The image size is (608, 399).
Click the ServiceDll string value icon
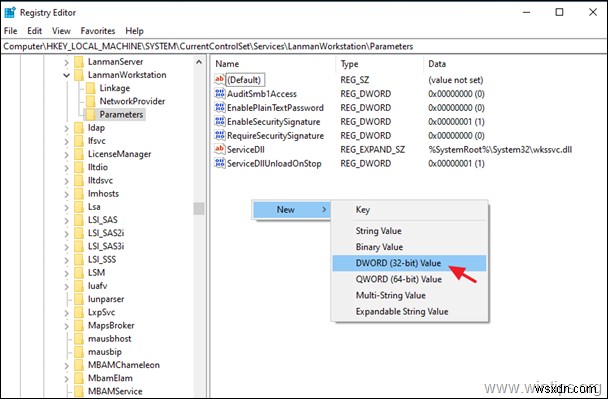coord(219,150)
